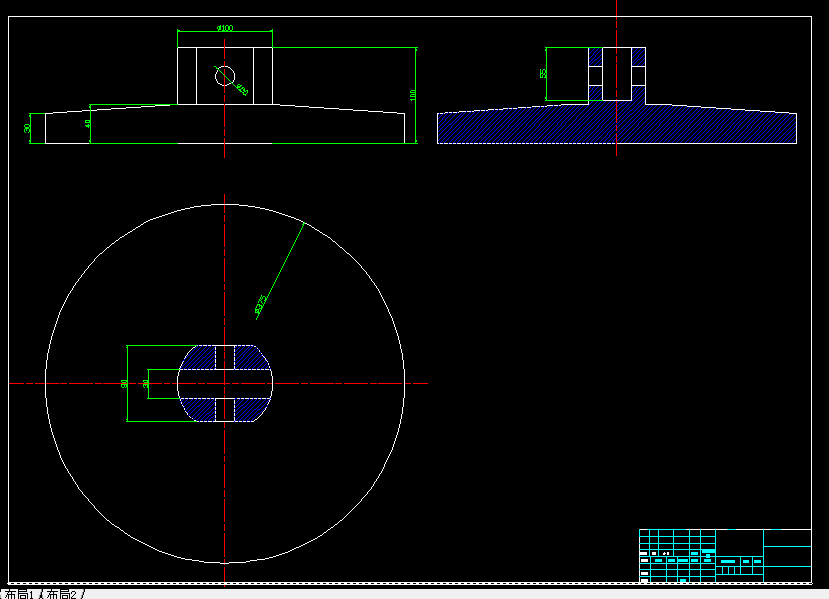Select the 55 dimension on section view
Viewport: 829px width, 599px height.
click(543, 73)
